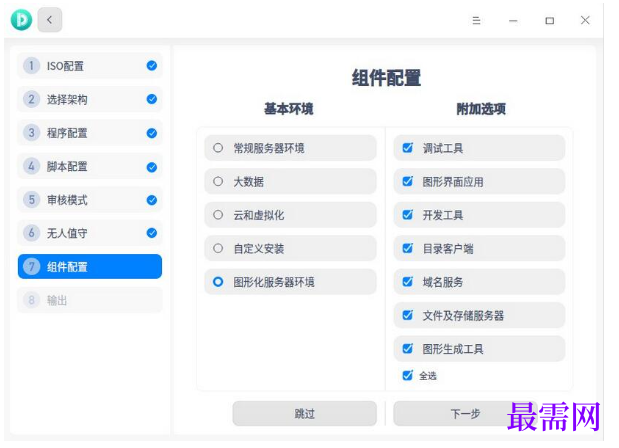Click the 附加选项 column heading

click(481, 109)
